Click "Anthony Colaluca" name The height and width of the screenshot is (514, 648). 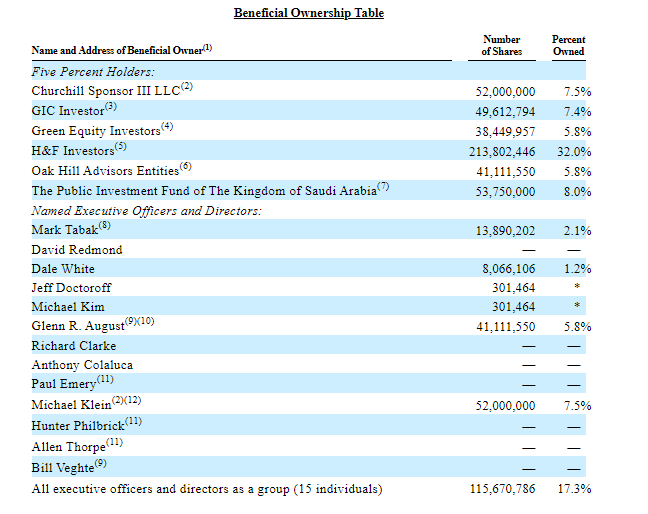click(82, 365)
